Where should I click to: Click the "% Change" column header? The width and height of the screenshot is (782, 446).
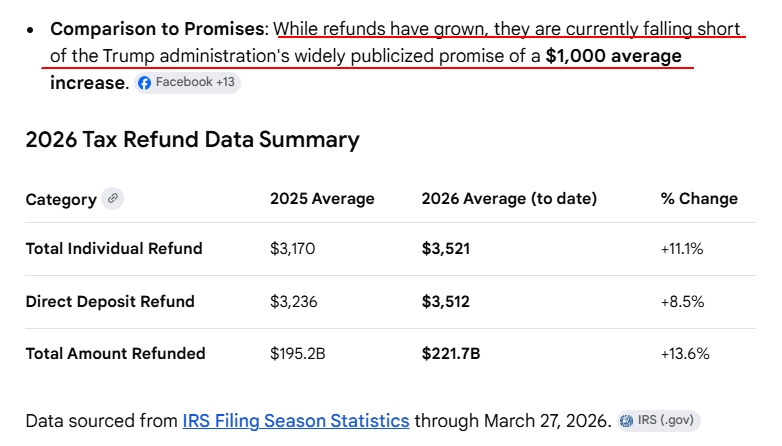[699, 199]
